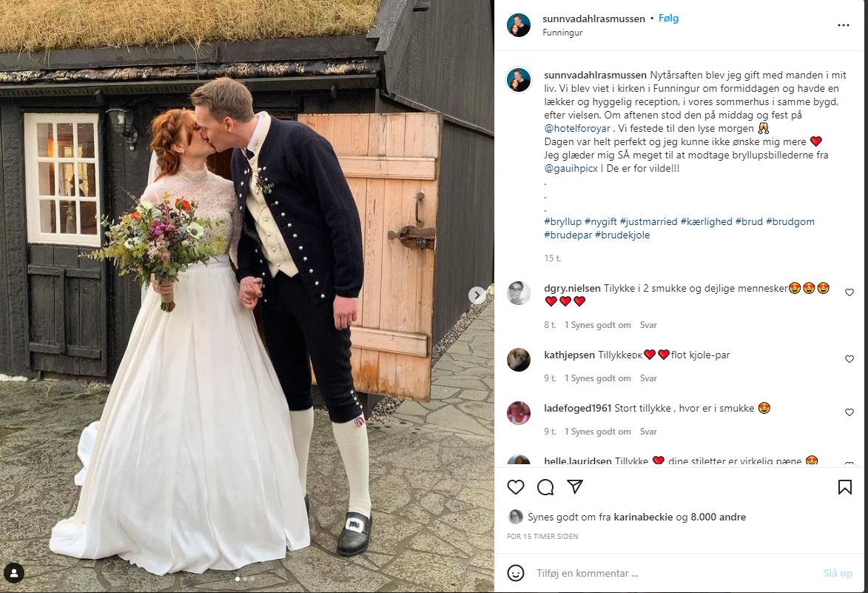Screen dimensions: 868x593
Task: Click the Slå op post button
Action: coord(838,573)
